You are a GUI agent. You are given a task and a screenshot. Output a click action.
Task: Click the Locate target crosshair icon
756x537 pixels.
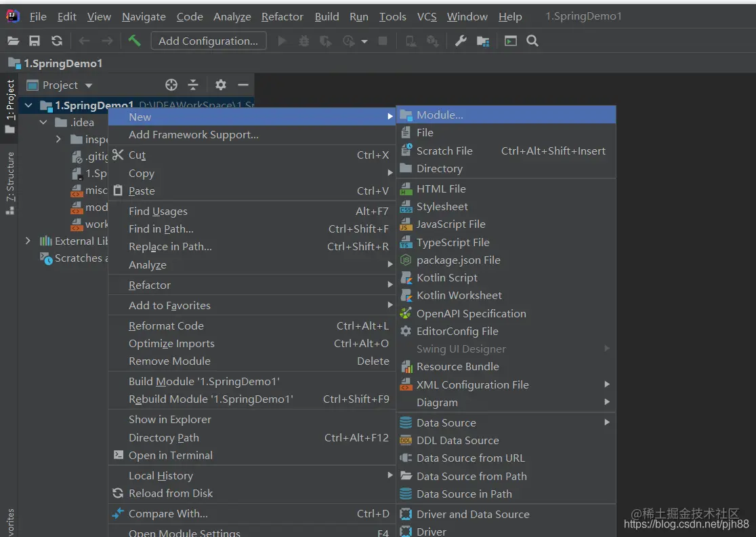pos(171,85)
